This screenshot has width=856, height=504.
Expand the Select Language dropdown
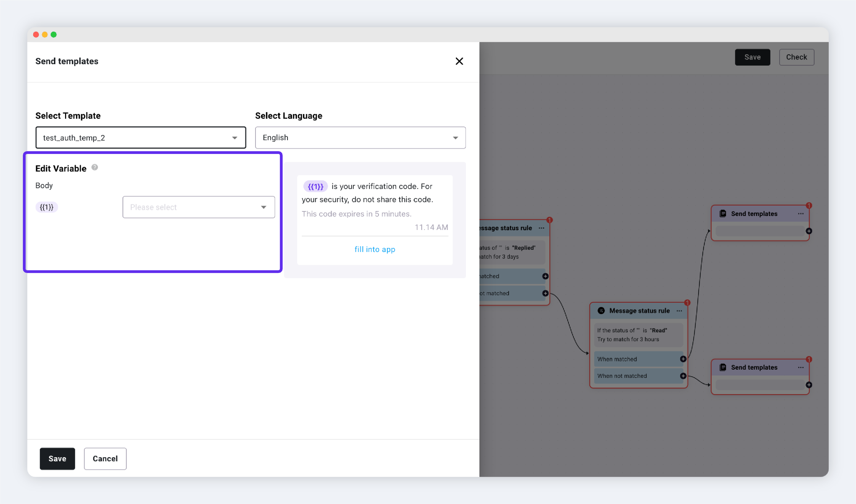point(360,137)
